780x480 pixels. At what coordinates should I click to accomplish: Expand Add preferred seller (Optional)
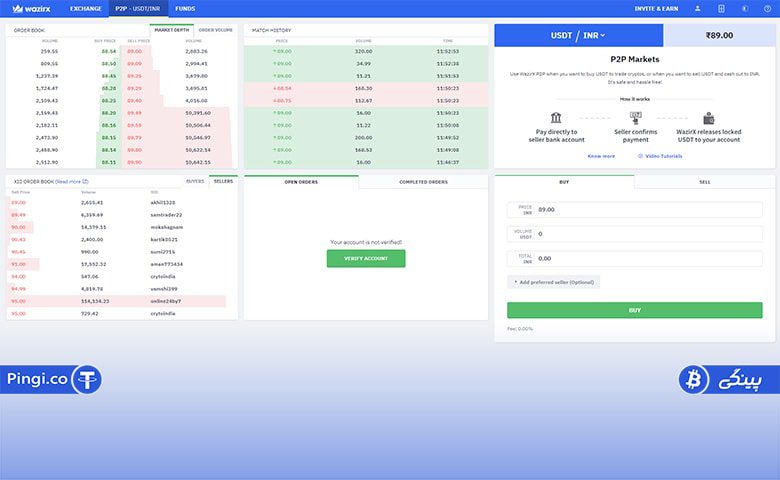point(554,282)
